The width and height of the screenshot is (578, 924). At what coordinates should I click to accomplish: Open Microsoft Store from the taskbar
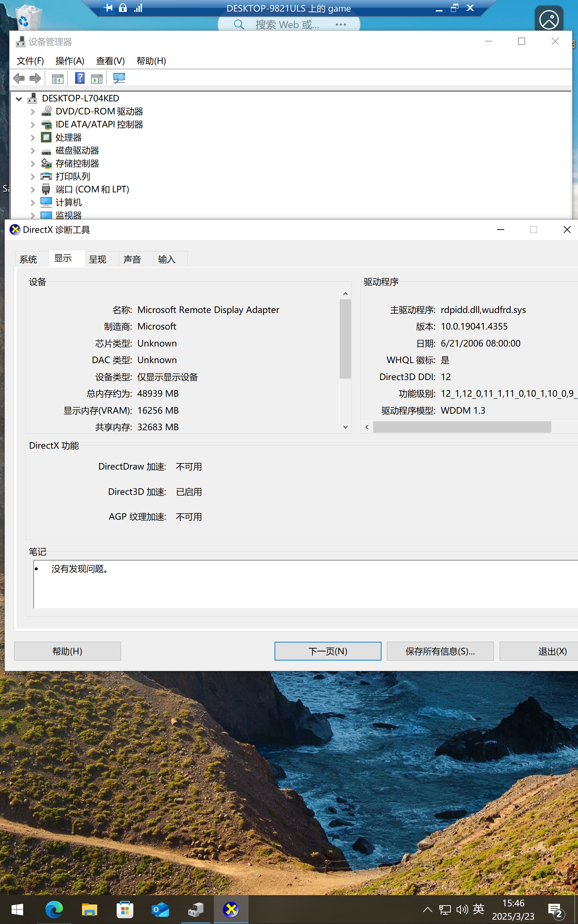coord(125,910)
